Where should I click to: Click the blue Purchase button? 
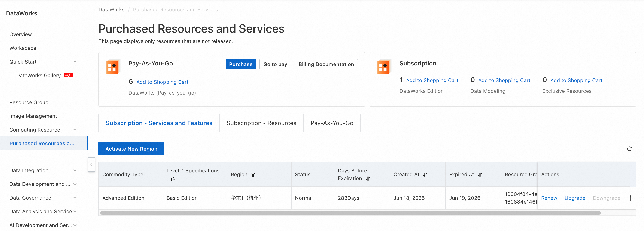pos(240,64)
